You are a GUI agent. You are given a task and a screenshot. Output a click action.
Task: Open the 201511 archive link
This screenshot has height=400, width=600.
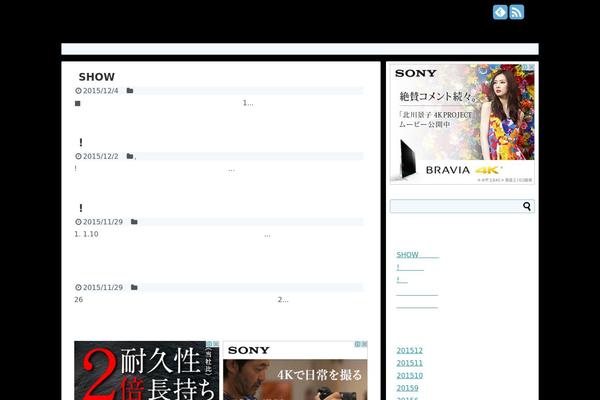point(409,363)
